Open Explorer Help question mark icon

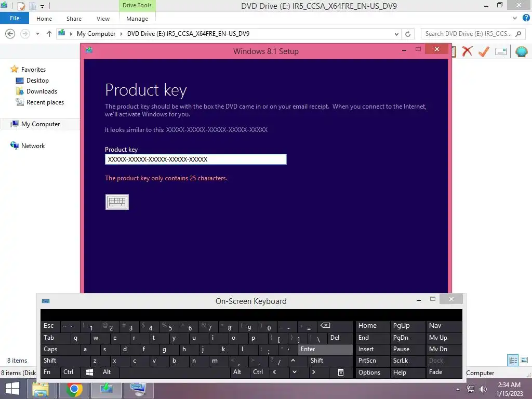[x=526, y=18]
